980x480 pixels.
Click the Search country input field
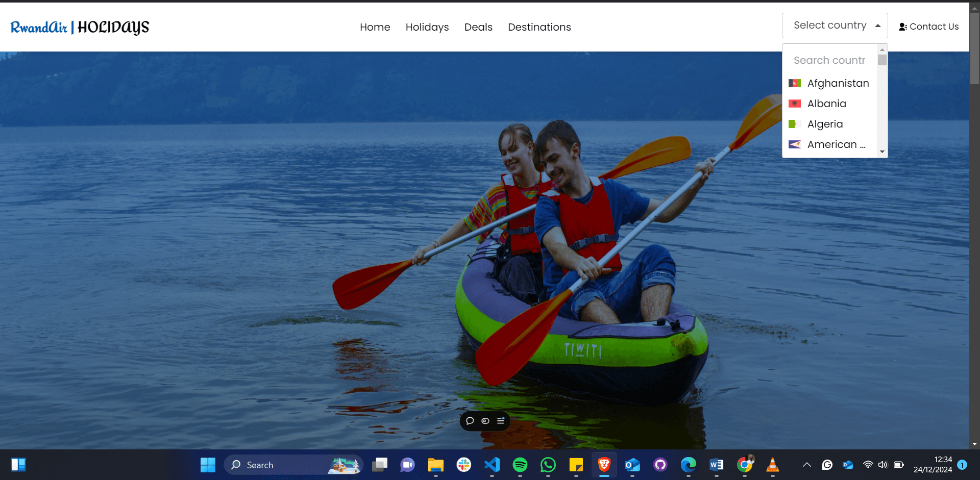[x=829, y=60]
